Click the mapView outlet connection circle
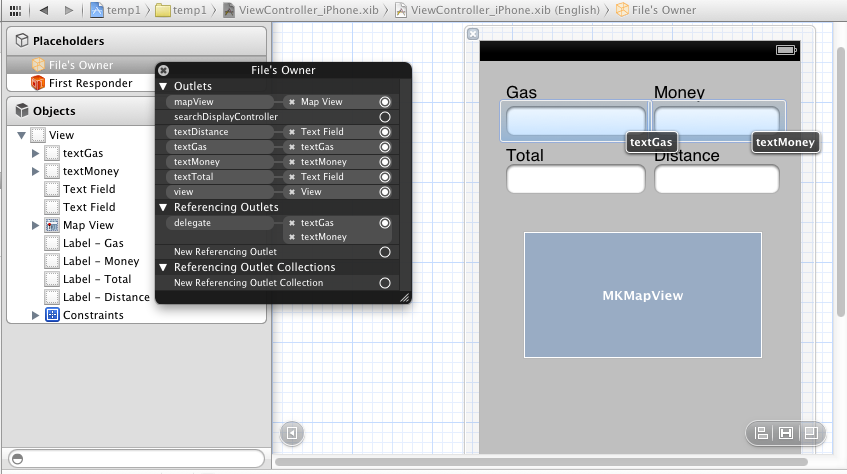 pyautogui.click(x=384, y=102)
